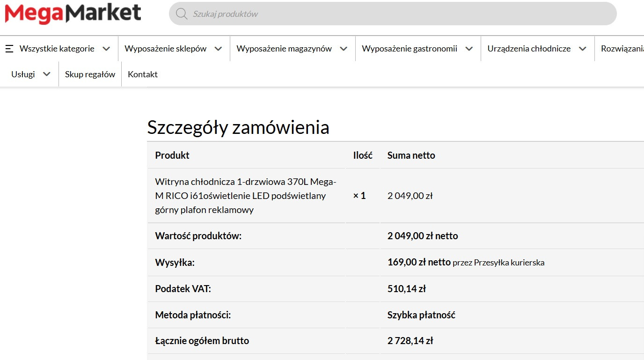Expand the Wyposażenie magazynów chevron
Image resolution: width=644 pixels, height=360 pixels.
(x=344, y=49)
